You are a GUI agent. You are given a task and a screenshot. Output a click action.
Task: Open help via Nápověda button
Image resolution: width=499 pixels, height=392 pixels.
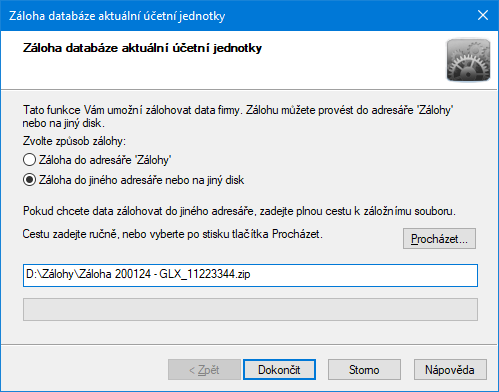[x=450, y=370]
